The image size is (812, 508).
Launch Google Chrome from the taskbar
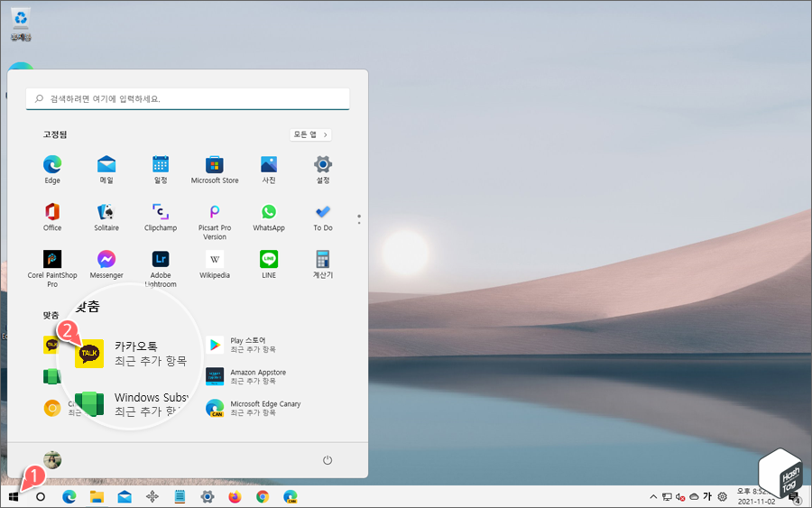click(263, 497)
